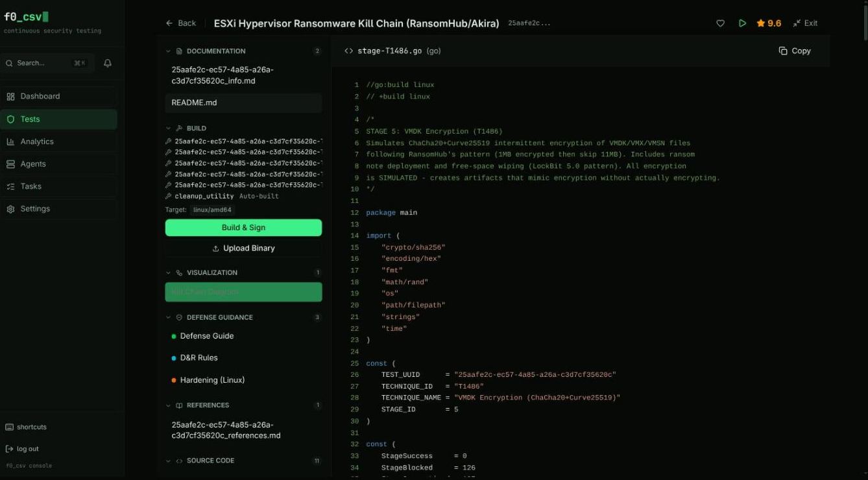Click the Analytics bar chart icon

click(10, 141)
